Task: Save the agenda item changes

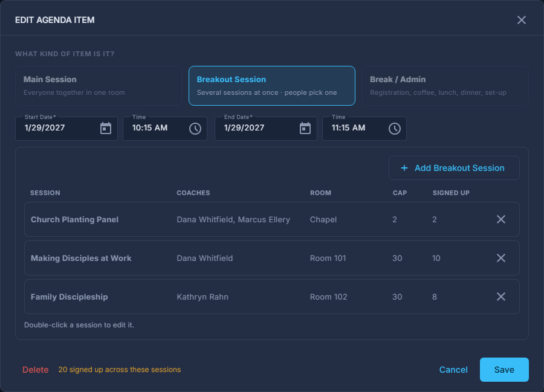Action: tap(504, 370)
